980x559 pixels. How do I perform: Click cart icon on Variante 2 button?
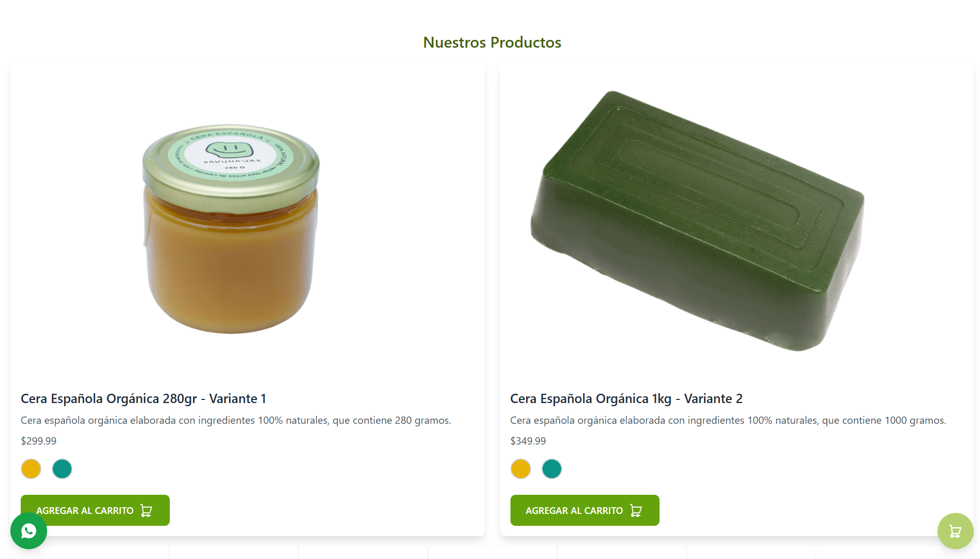(x=636, y=511)
